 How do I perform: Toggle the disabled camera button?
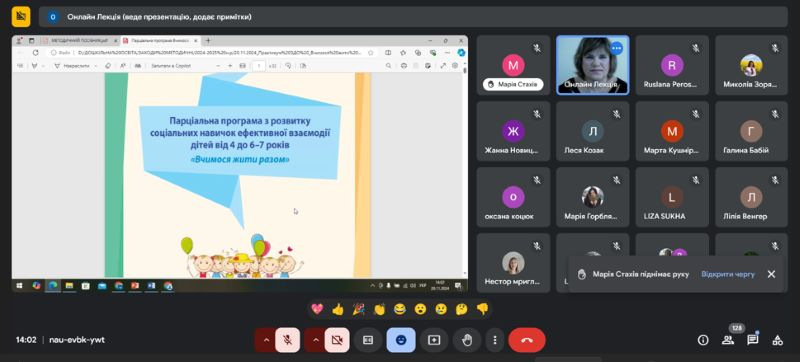pyautogui.click(x=337, y=340)
